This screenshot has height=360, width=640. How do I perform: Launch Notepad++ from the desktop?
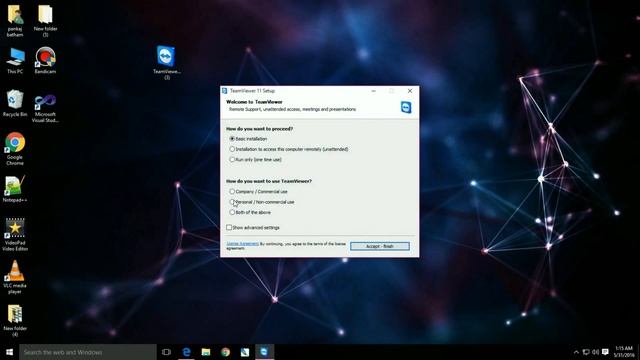(15, 189)
